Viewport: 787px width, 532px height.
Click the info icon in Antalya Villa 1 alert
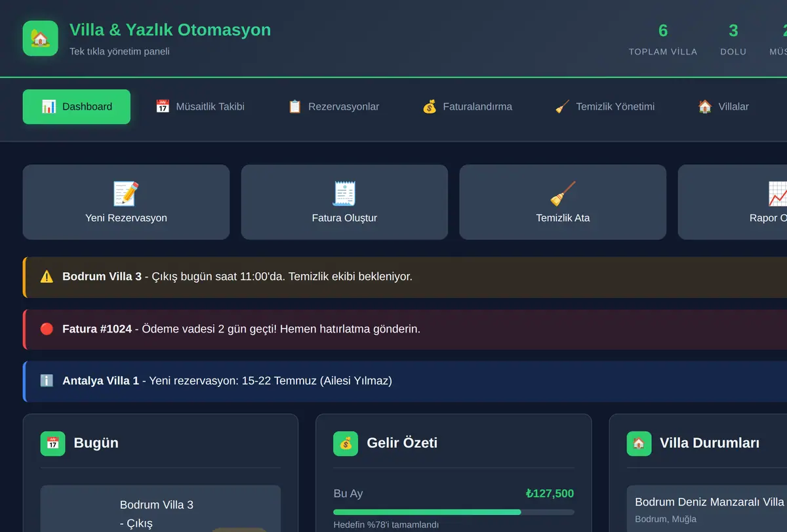(x=47, y=380)
